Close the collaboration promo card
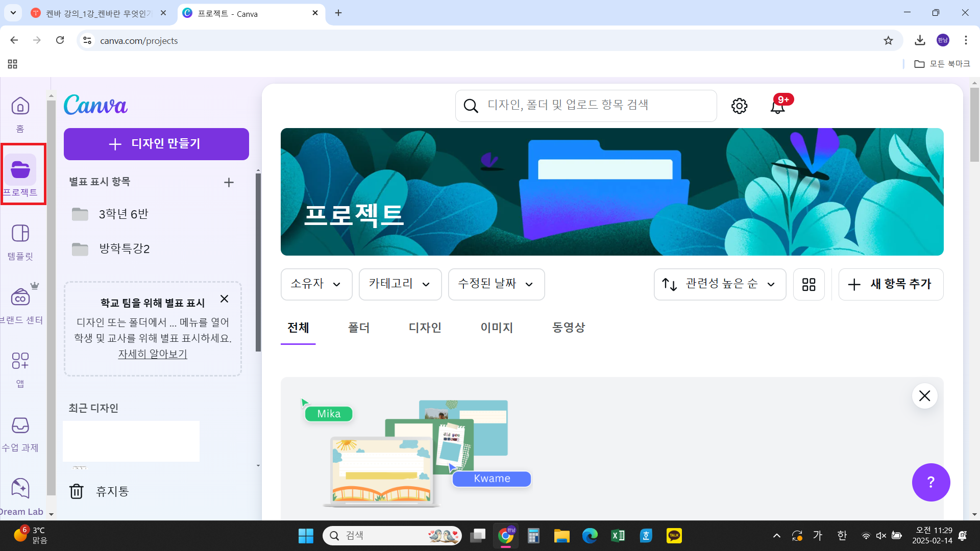980x551 pixels. 924,396
